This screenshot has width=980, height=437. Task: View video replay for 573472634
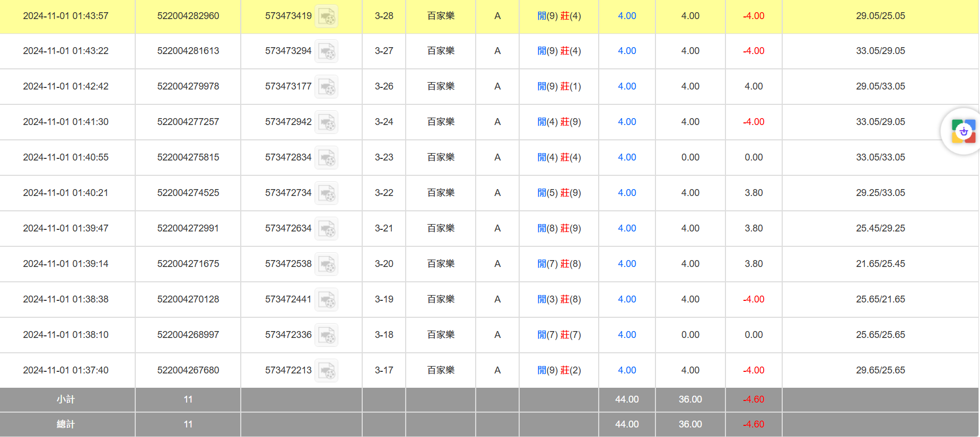point(326,229)
